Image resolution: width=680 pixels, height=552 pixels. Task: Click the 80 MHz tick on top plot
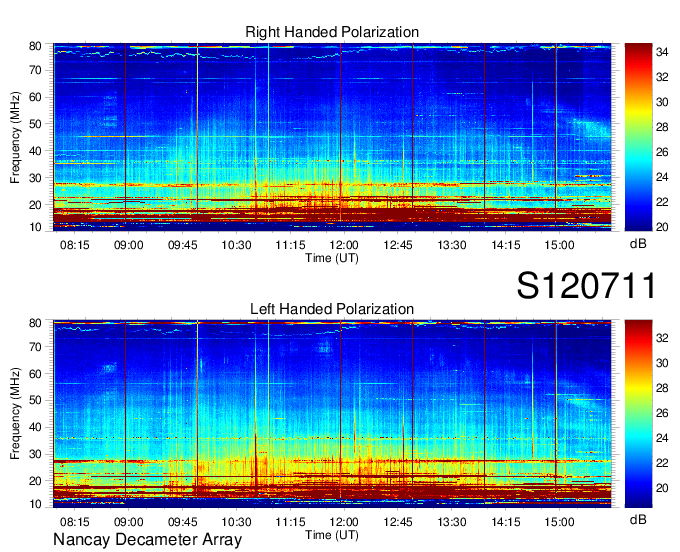[x=35, y=46]
